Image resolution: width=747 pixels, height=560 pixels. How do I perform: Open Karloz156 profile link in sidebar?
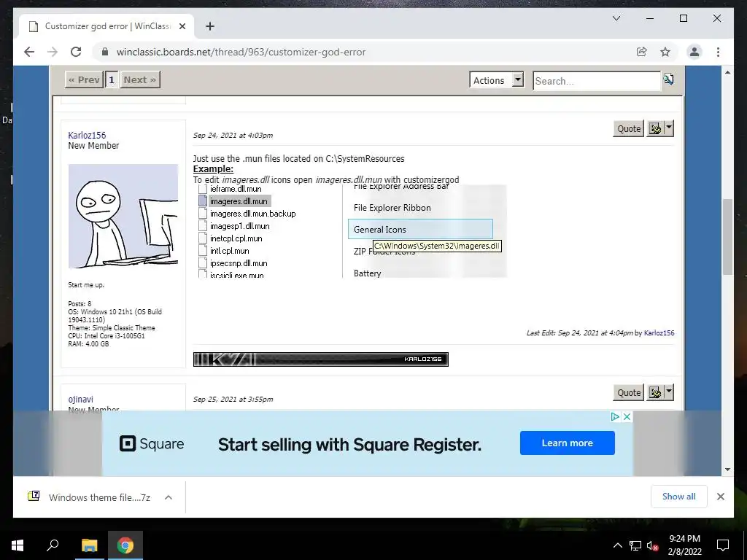coord(87,135)
